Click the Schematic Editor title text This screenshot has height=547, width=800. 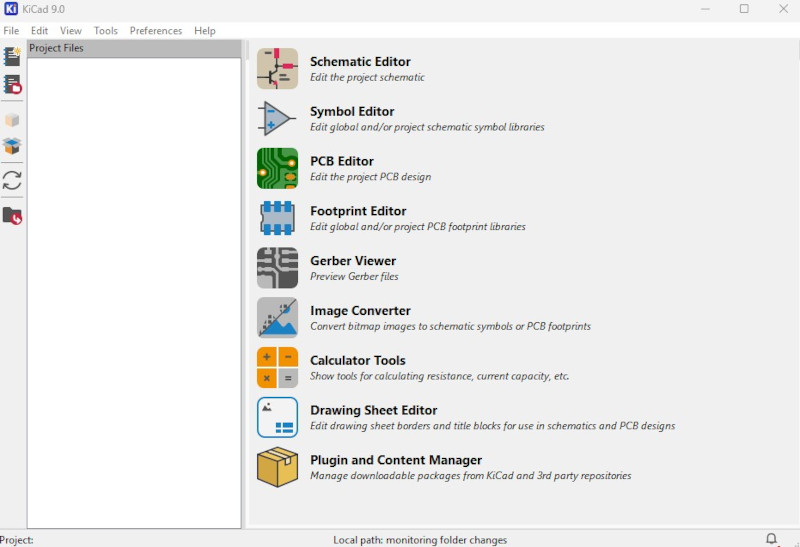pyautogui.click(x=360, y=62)
